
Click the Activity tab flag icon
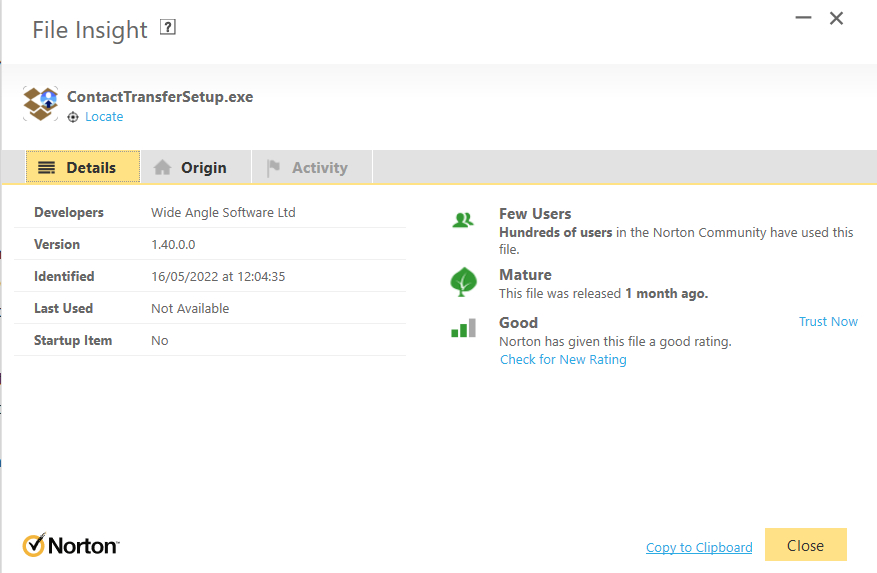[274, 167]
